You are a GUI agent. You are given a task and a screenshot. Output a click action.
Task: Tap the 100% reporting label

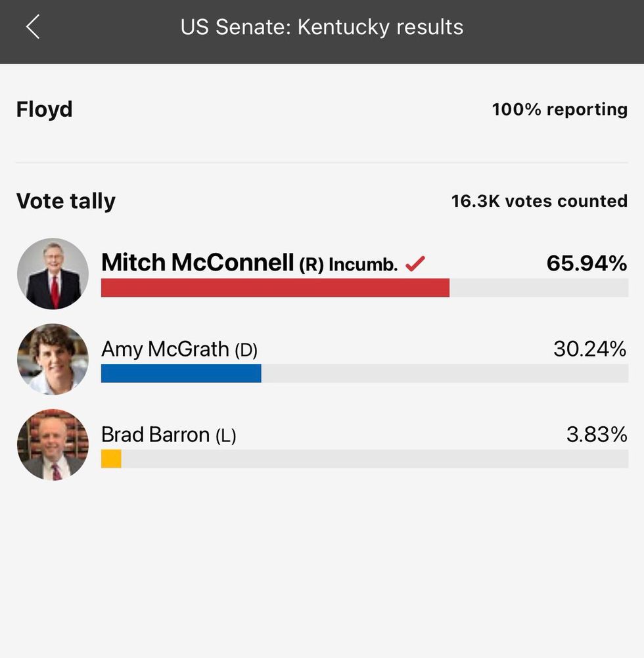(x=560, y=110)
